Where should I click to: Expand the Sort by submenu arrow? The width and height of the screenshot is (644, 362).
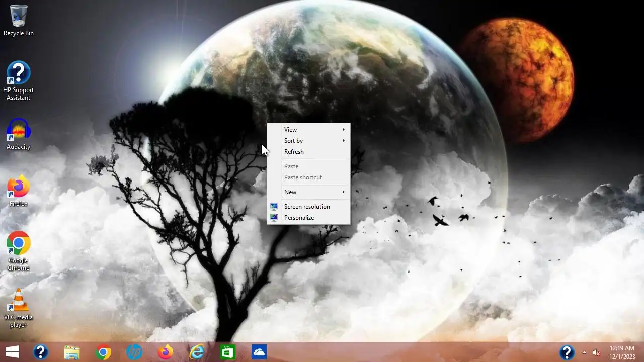point(344,141)
